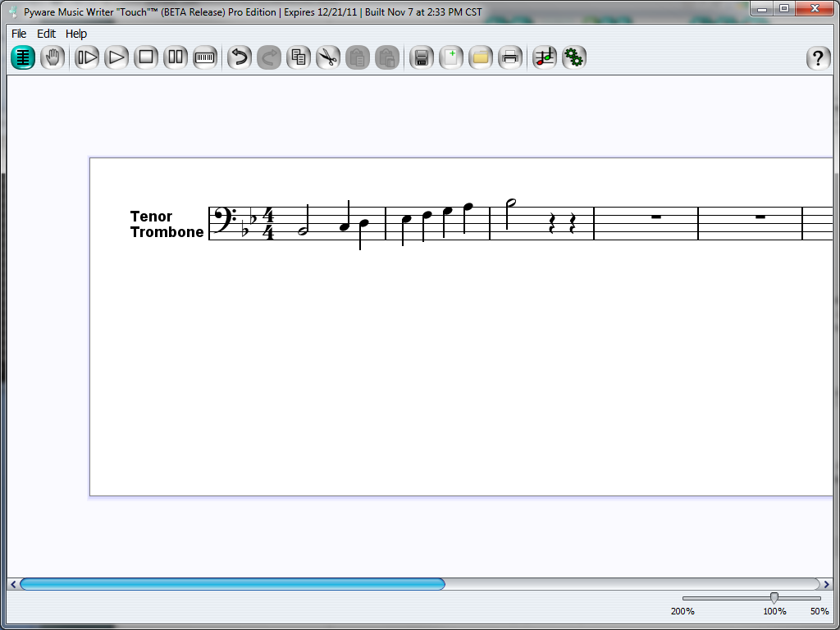Copy the selection with the copy icon
840x630 pixels.
[x=299, y=57]
